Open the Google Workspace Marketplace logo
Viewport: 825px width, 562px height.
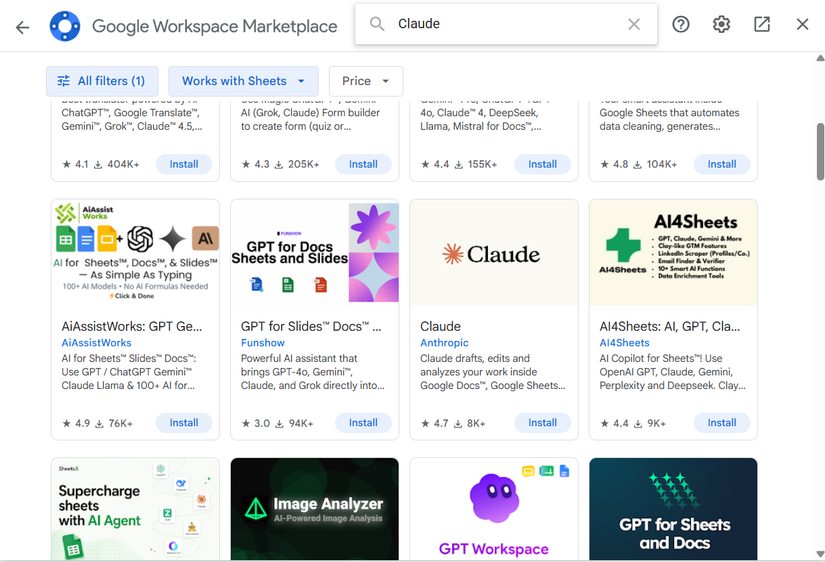click(65, 26)
